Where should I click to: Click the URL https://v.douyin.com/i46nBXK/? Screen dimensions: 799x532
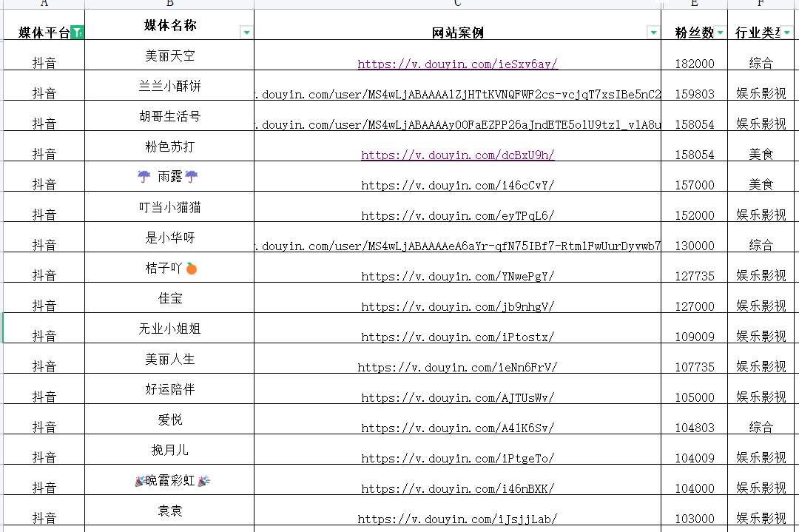[458, 488]
